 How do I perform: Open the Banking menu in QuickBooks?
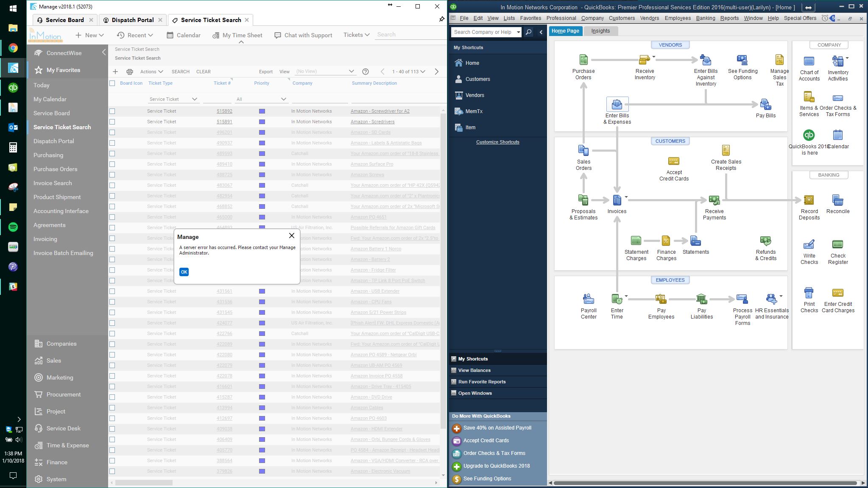(x=706, y=18)
